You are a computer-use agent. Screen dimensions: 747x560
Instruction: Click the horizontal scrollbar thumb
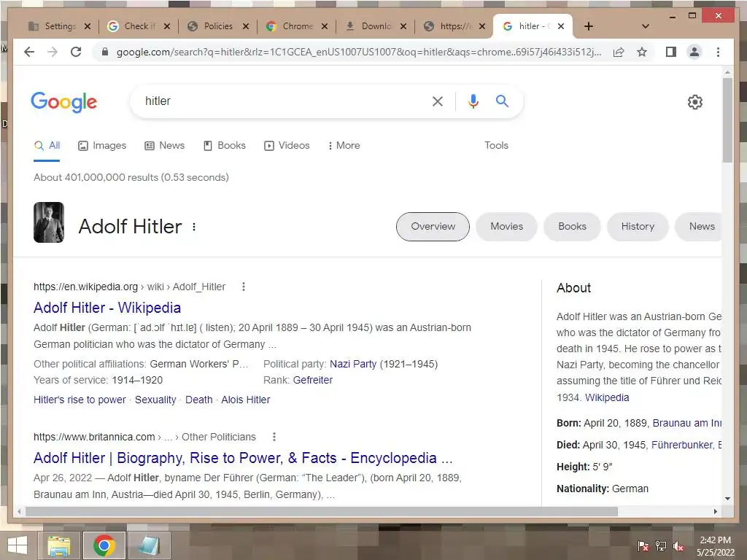click(322, 511)
